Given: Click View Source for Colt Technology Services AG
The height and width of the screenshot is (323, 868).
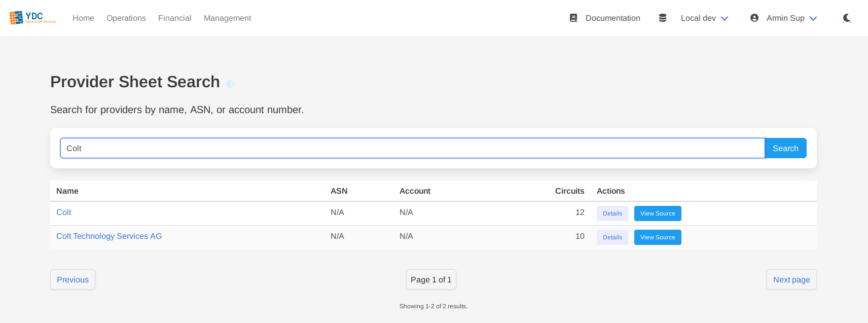Looking at the screenshot, I should [658, 237].
